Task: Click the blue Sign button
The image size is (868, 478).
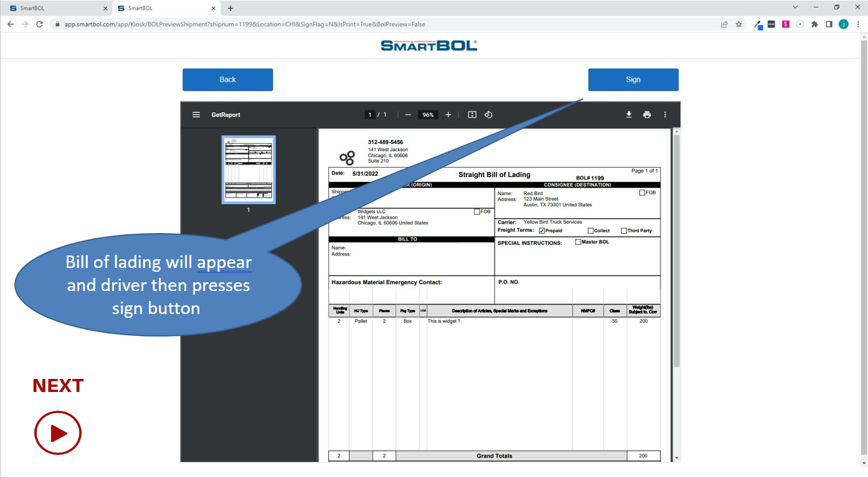Action: (633, 80)
